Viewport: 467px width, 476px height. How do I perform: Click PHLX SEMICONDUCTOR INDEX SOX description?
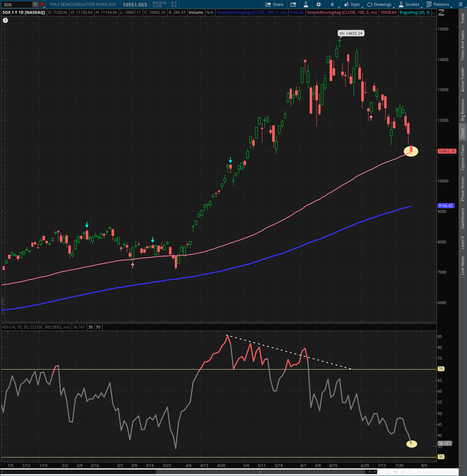(83, 4)
